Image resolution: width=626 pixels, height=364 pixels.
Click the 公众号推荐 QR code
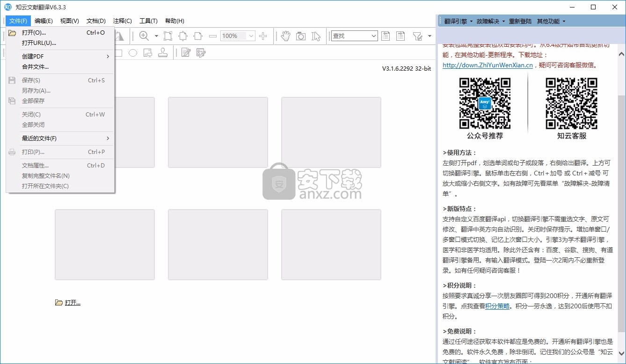click(485, 103)
